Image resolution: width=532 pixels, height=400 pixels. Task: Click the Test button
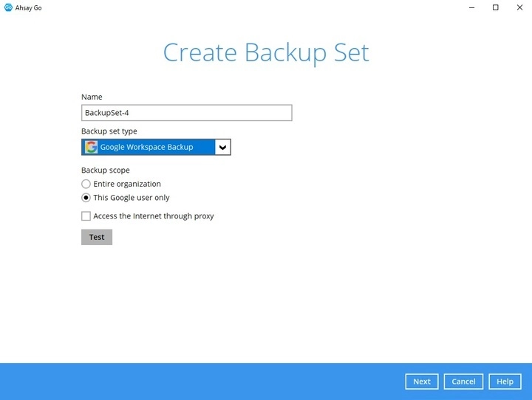[x=97, y=238]
